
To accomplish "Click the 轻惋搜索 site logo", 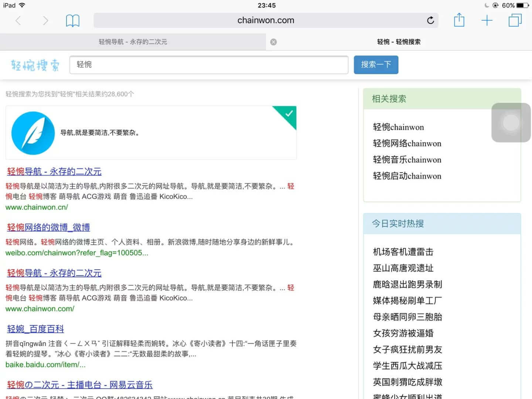I will (35, 65).
